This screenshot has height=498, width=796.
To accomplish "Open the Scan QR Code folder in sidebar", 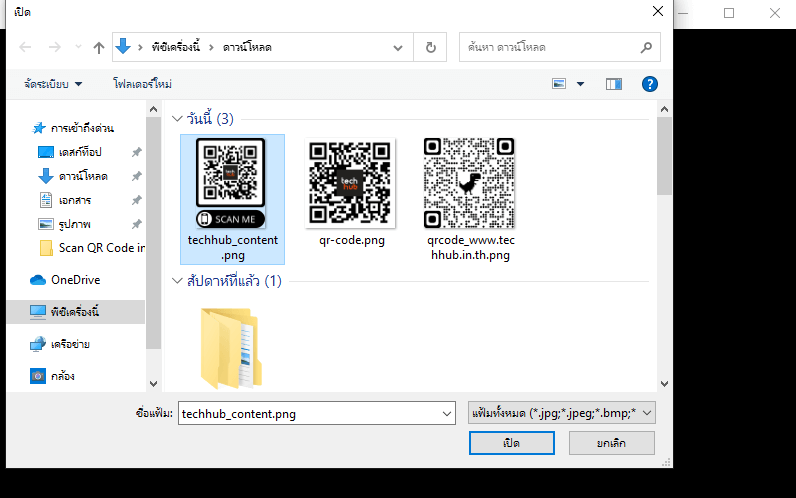I will click(92, 248).
